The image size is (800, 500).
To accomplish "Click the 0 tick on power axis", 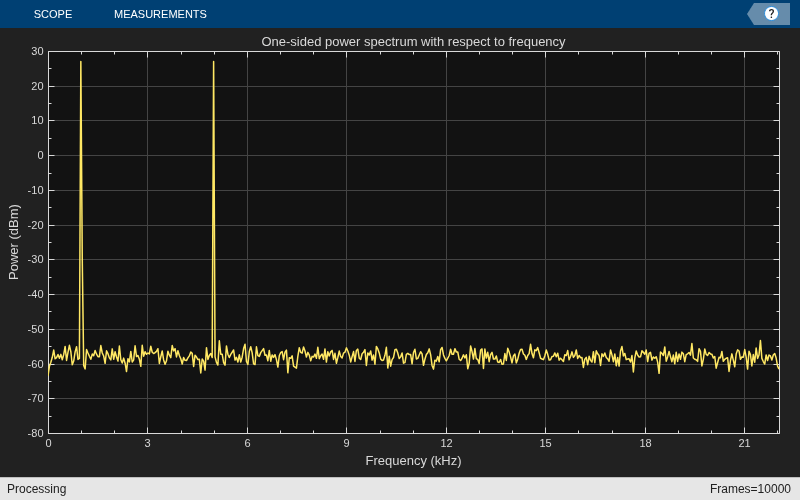I will click(x=41, y=156).
